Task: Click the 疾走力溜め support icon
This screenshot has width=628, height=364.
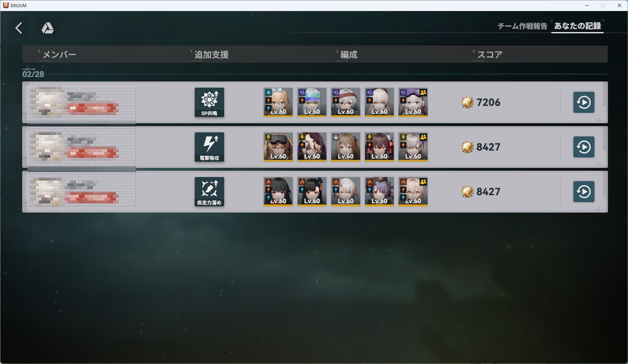Action: pos(209,192)
